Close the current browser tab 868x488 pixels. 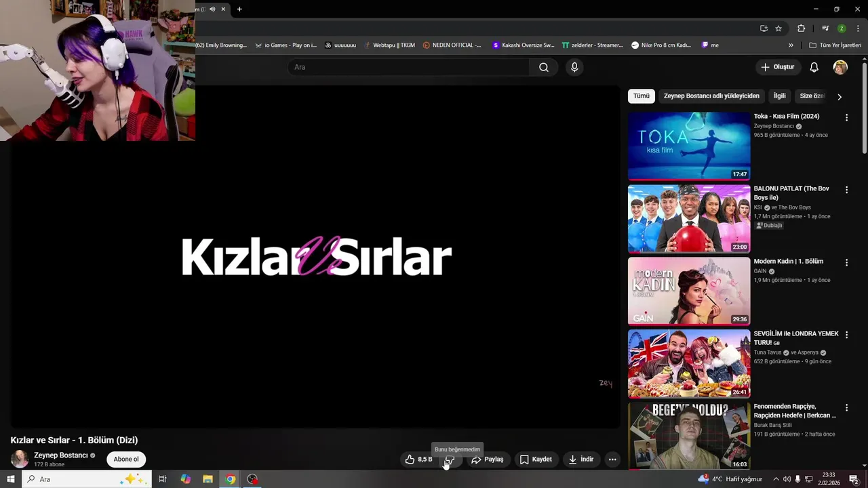(x=223, y=9)
